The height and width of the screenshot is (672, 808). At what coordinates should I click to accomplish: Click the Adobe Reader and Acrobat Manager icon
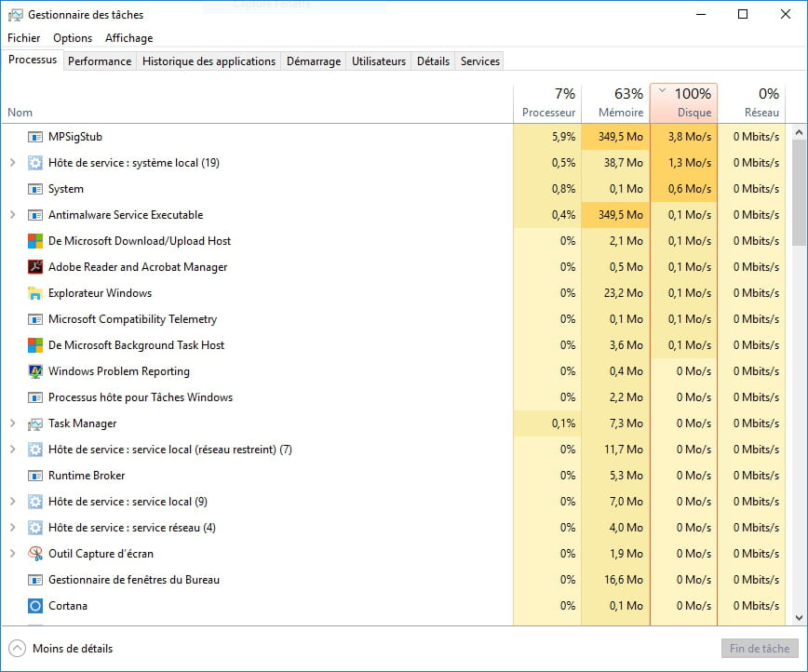35,267
